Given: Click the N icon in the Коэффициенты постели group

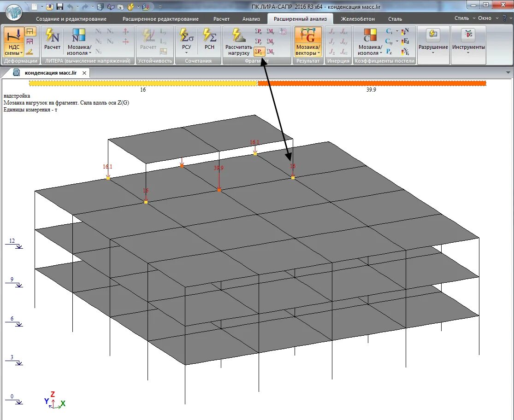Looking at the screenshot, I should pyautogui.click(x=406, y=31).
